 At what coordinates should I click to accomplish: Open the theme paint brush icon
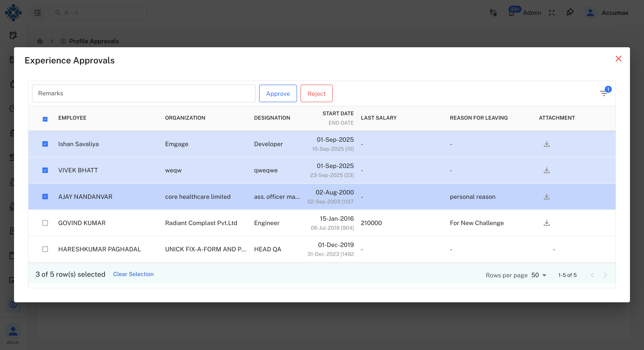(570, 12)
